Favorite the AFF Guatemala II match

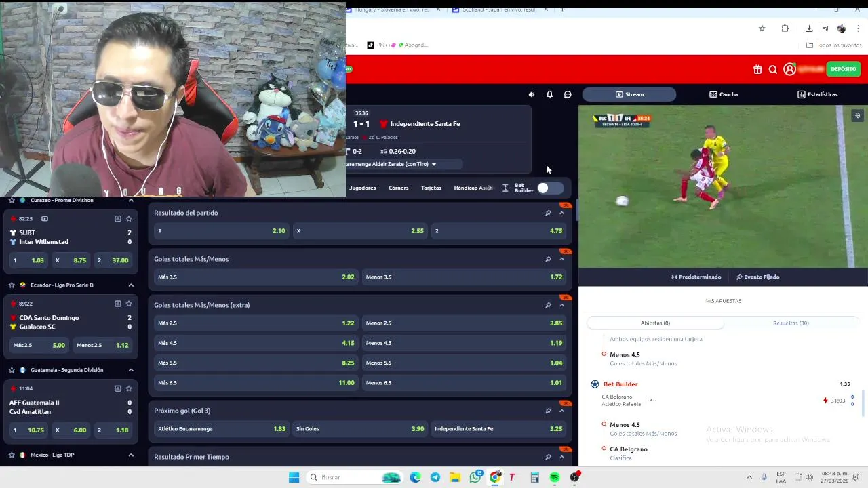point(129,388)
